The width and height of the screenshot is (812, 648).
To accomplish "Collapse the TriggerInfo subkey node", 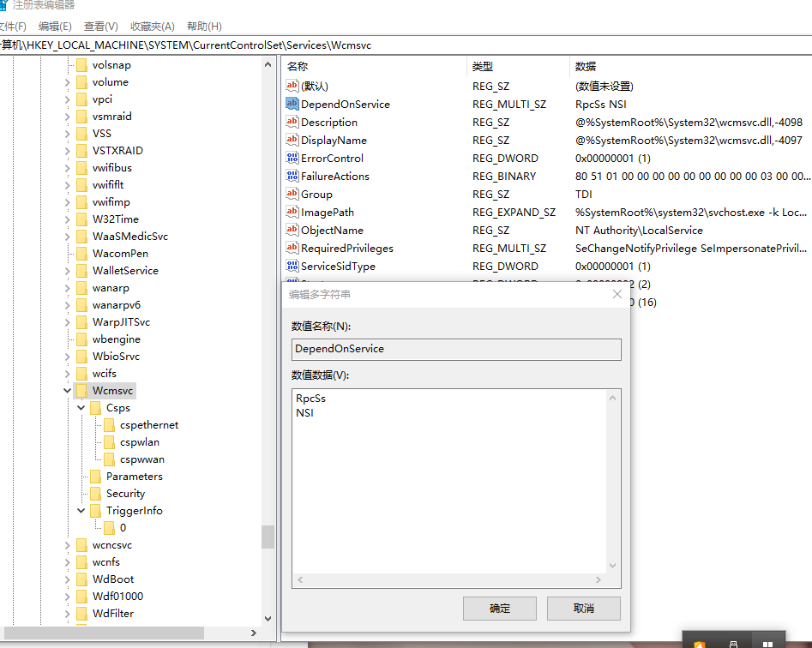I will click(81, 511).
